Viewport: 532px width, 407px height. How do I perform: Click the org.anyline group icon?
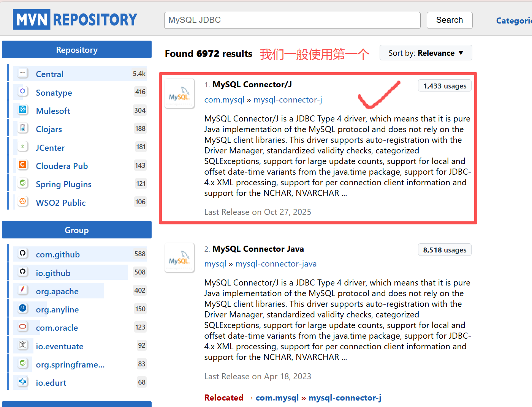23,308
